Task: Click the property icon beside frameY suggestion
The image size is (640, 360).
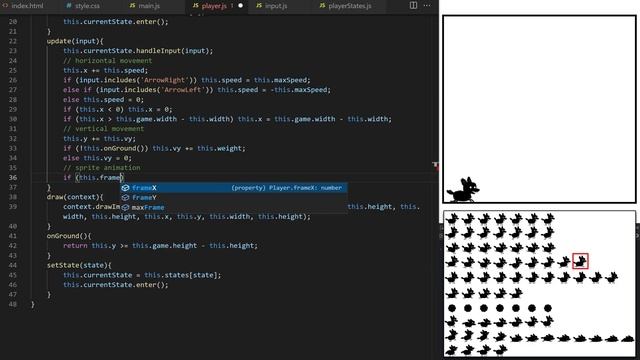Action: [126, 198]
